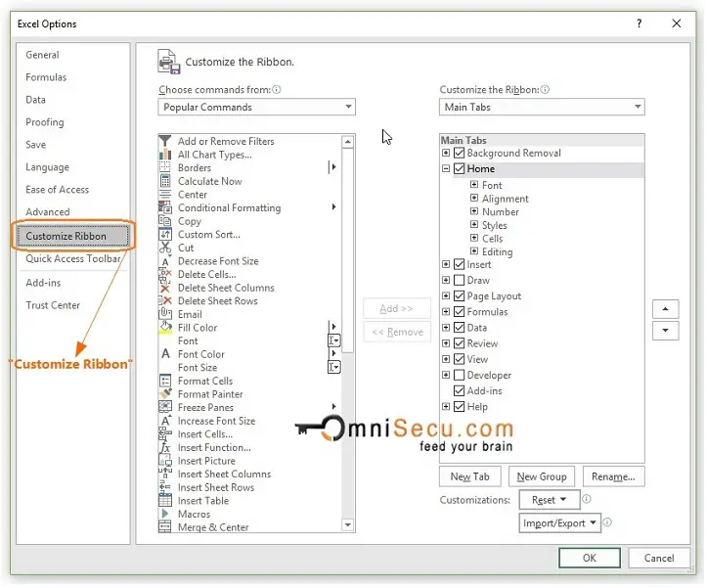This screenshot has height=588, width=706.
Task: Open Quick Access Toolbar options
Action: point(73,258)
